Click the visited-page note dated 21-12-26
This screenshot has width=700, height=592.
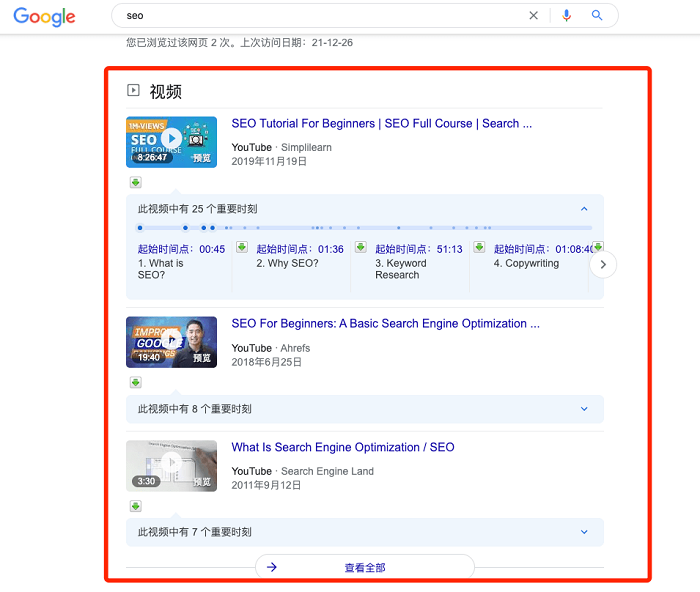tap(239, 42)
